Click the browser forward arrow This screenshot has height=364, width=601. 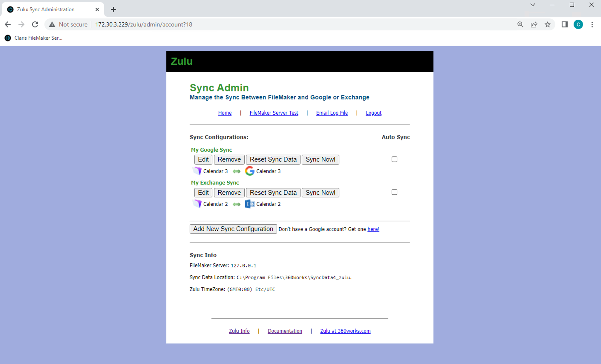22,24
